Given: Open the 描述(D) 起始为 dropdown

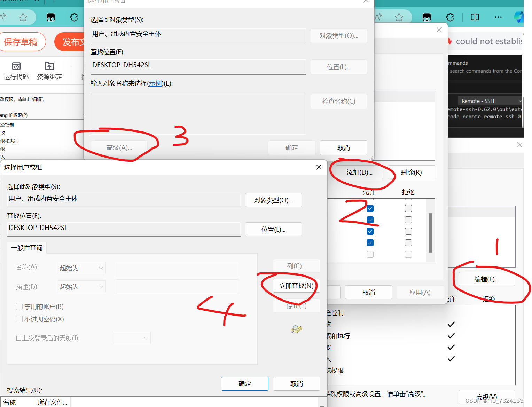Looking at the screenshot, I should pos(81,287).
